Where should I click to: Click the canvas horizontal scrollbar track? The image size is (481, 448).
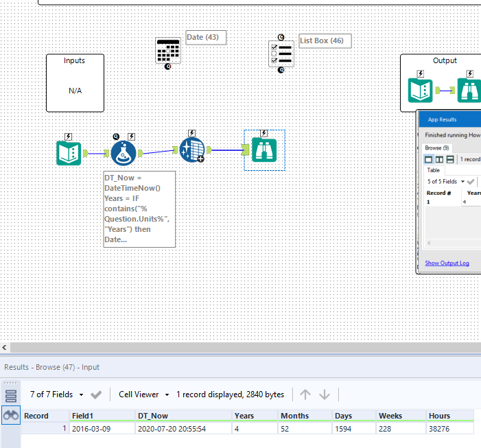(246, 347)
